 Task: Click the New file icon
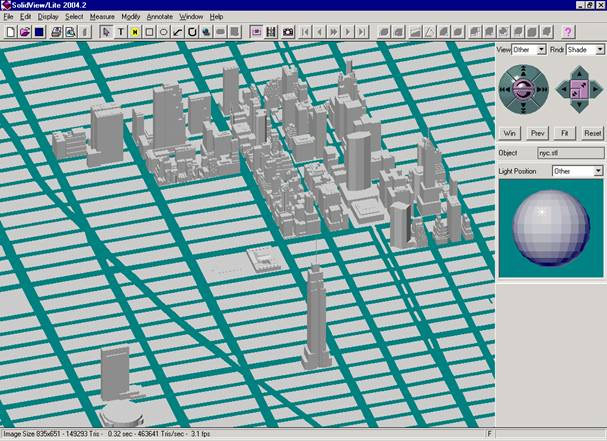coord(10,32)
